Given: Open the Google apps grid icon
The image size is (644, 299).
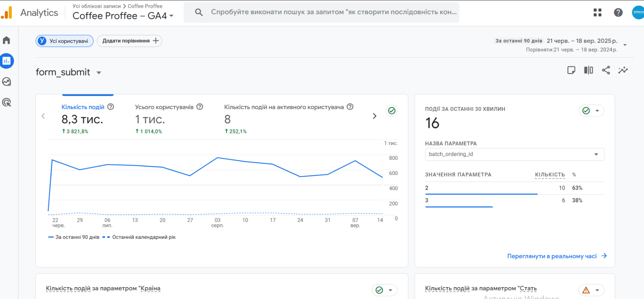Looking at the screenshot, I should pyautogui.click(x=597, y=13).
